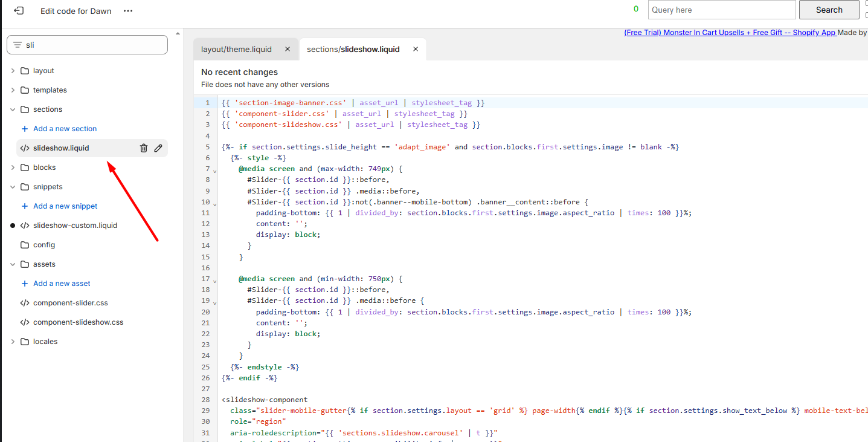Open component-slider.css file
Viewport: 868px width, 442px height.
[x=71, y=303]
